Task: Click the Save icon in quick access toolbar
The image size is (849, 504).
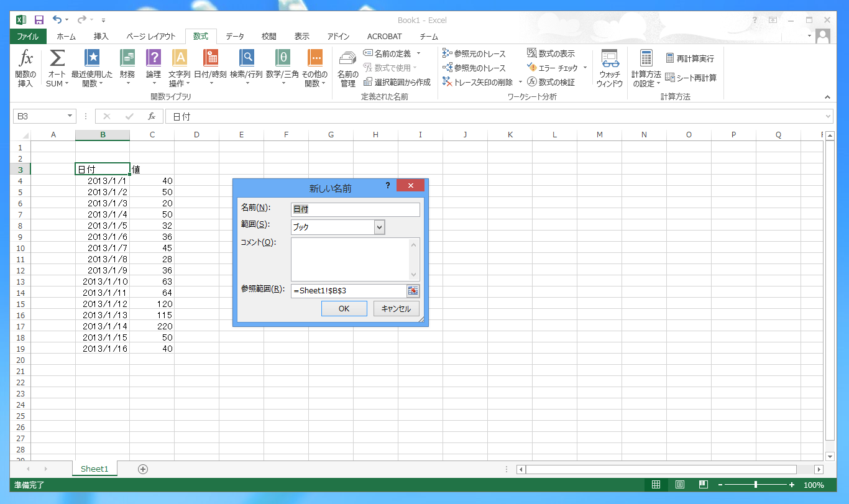Action: tap(39, 20)
